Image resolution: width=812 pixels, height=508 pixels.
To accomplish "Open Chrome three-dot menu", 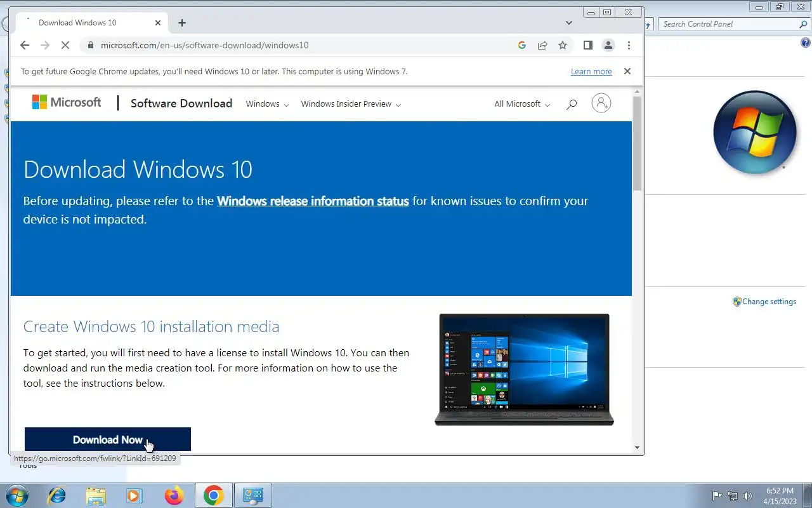I will tap(629, 45).
